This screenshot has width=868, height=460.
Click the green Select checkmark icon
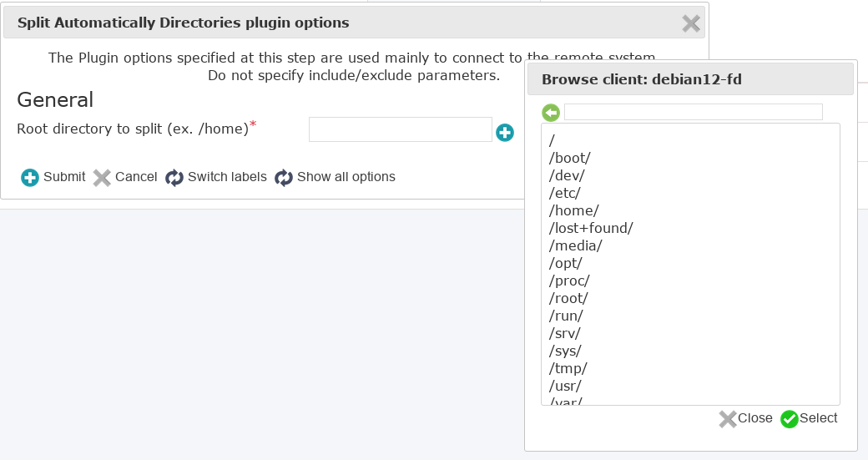point(790,419)
